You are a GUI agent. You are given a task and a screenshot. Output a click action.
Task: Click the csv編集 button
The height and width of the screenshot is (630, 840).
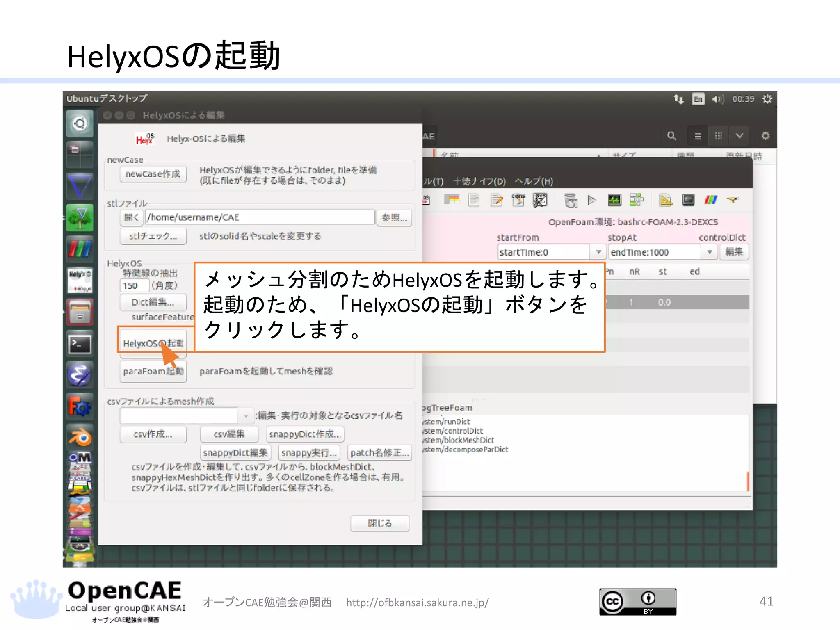tap(229, 434)
